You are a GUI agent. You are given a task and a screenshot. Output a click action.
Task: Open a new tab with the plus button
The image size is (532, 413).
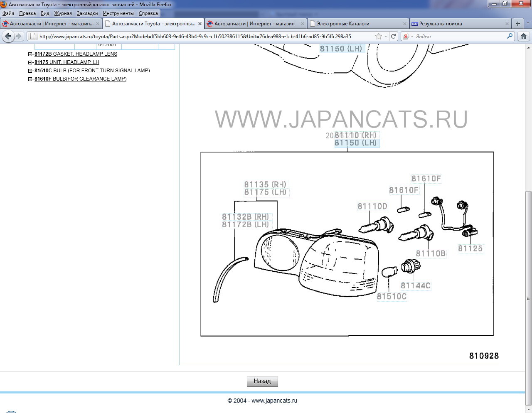coord(518,24)
